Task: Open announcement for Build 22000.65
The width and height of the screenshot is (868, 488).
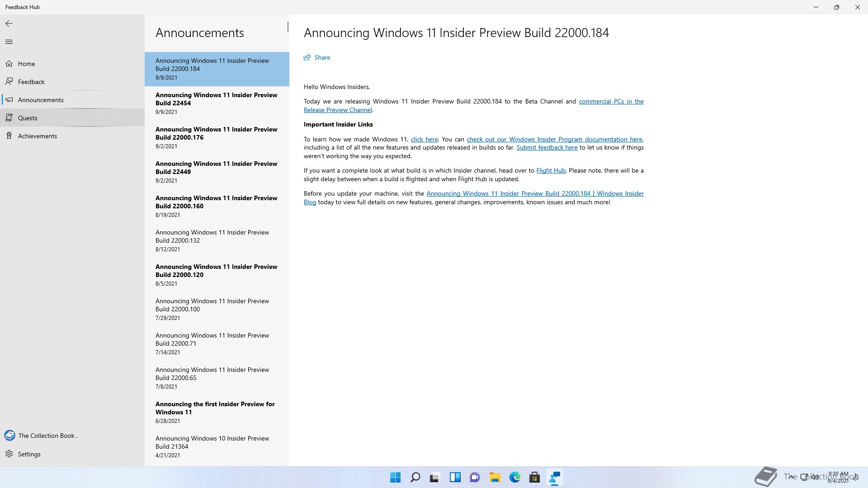Action: (x=217, y=378)
